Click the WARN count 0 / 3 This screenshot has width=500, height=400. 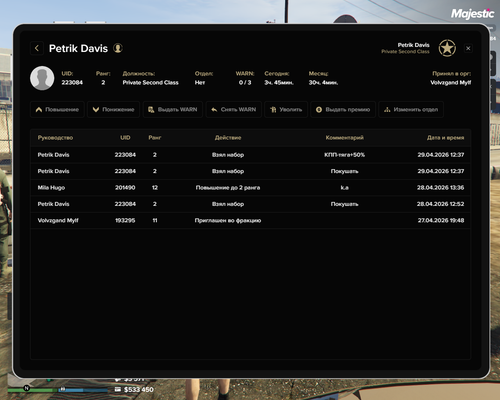point(245,82)
